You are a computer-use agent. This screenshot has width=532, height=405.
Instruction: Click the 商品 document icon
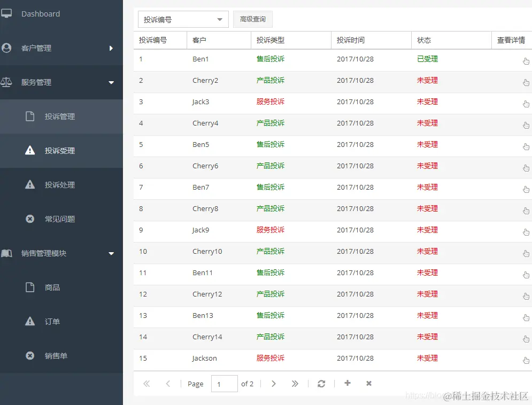30,287
